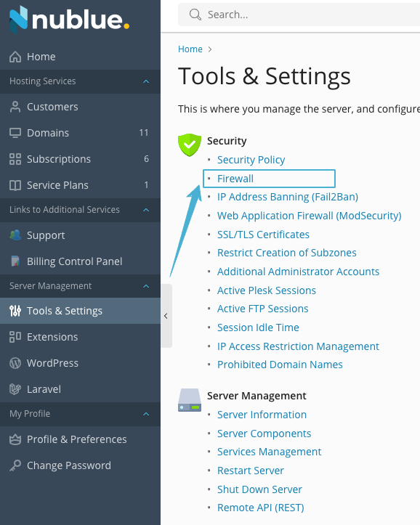Click the Laravel logo icon

tap(15, 389)
